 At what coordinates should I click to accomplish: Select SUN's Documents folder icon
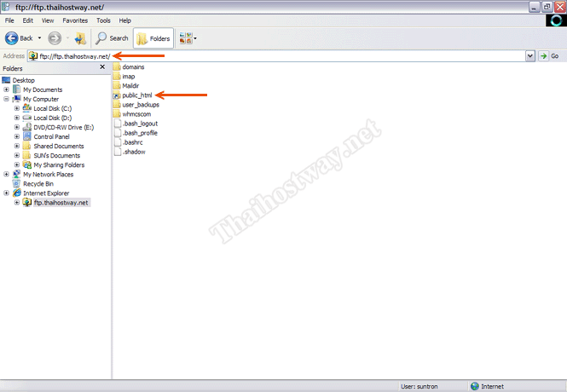27,155
